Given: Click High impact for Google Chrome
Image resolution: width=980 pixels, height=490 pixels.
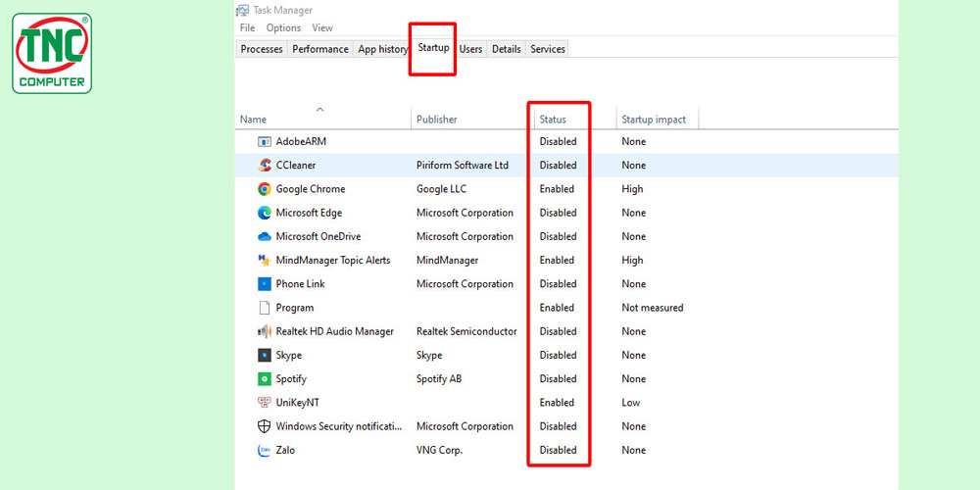Looking at the screenshot, I should coord(632,189).
